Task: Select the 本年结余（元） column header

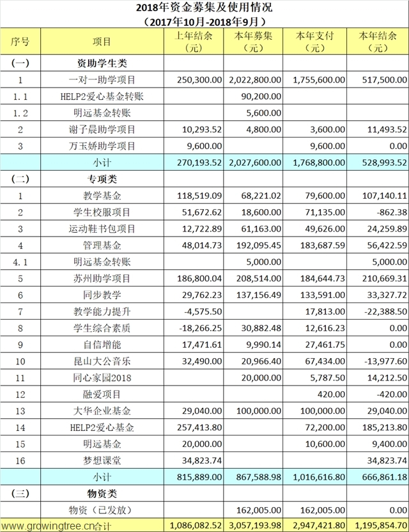Action: click(x=378, y=42)
